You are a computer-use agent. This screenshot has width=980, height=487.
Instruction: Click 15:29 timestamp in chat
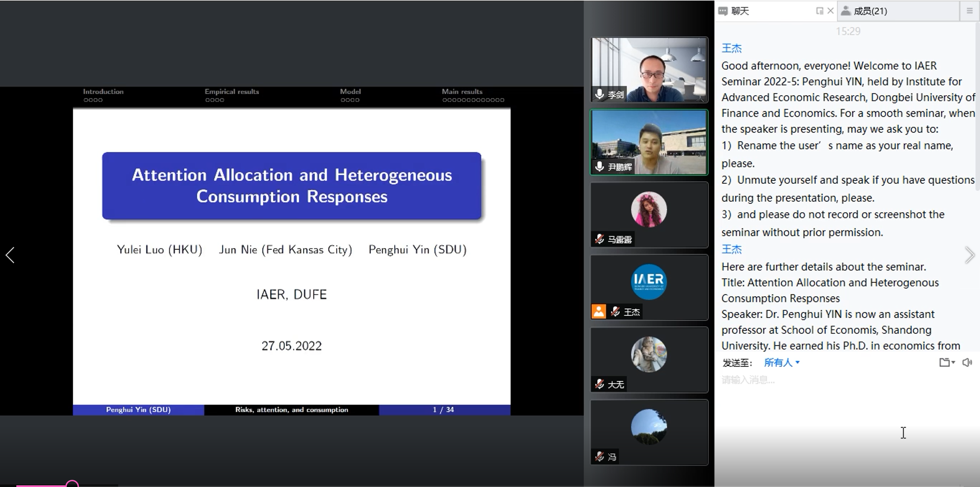[x=848, y=31]
